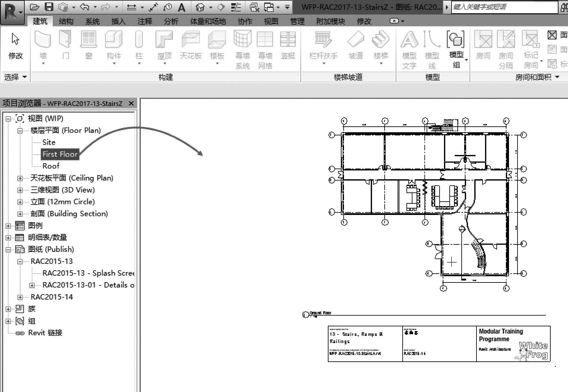Open the 系统 ribbon tab
The width and height of the screenshot is (568, 392).
click(x=92, y=21)
